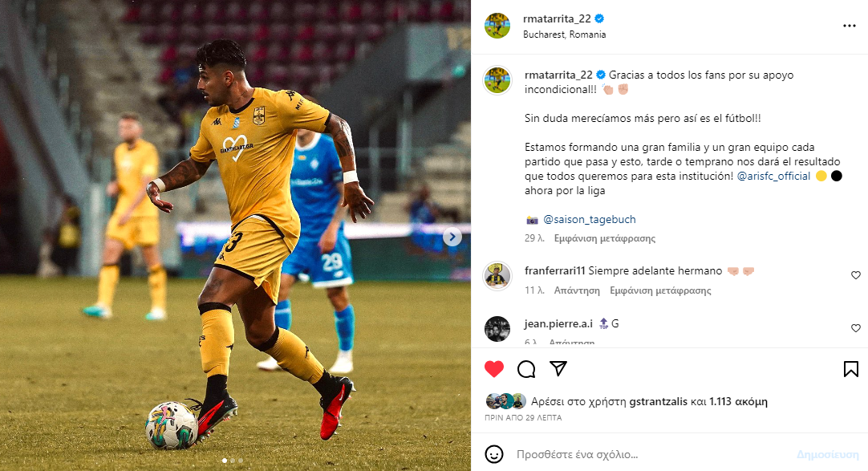Like franferrari11's comment heart

pyautogui.click(x=856, y=275)
